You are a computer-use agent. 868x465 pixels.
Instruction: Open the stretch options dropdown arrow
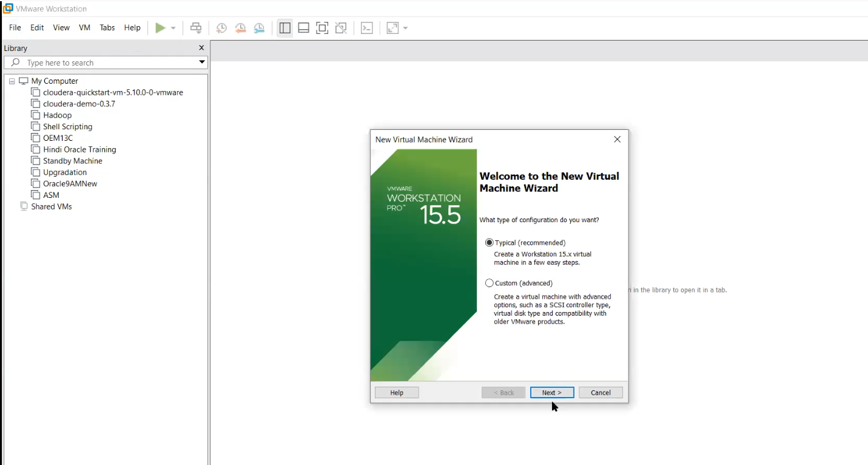click(x=405, y=28)
